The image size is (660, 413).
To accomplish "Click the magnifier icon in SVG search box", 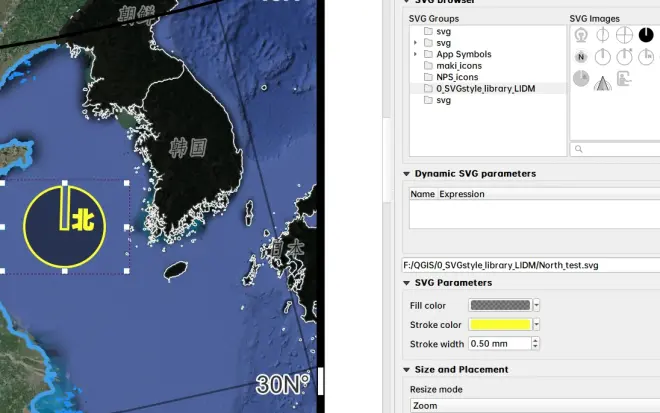I will pos(579,149).
